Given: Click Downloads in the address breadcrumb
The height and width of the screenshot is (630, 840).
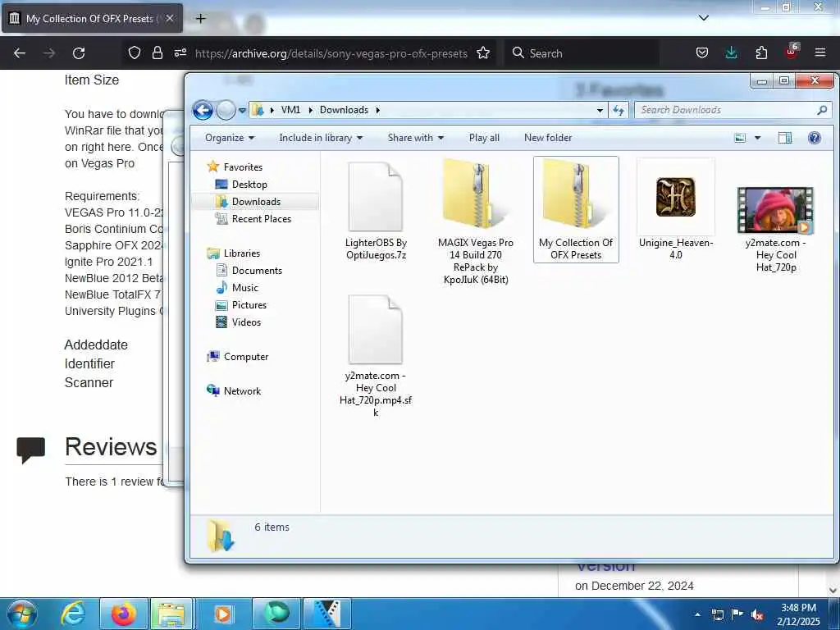Looking at the screenshot, I should 344,111.
